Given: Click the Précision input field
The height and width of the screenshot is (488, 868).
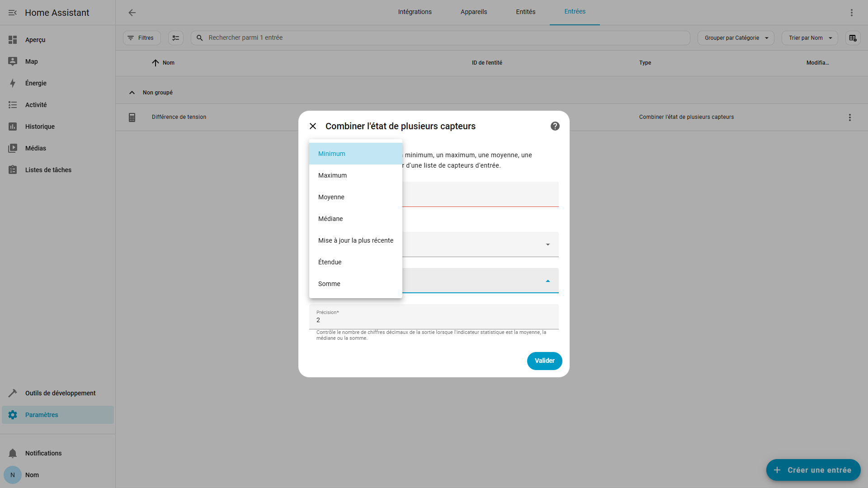Looking at the screenshot, I should point(433,319).
